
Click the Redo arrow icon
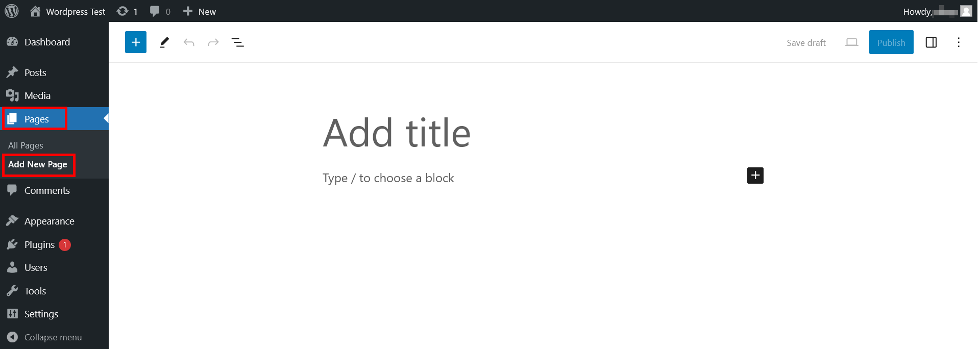pyautogui.click(x=213, y=42)
